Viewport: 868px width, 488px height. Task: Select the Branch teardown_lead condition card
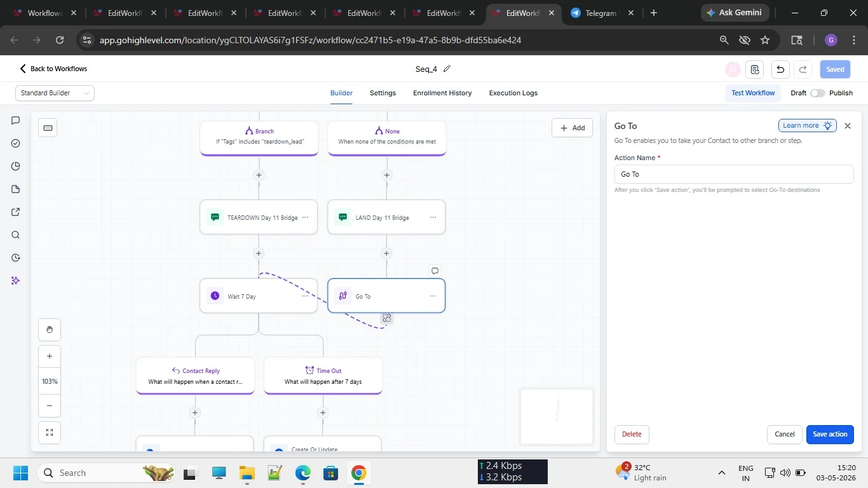coord(259,137)
